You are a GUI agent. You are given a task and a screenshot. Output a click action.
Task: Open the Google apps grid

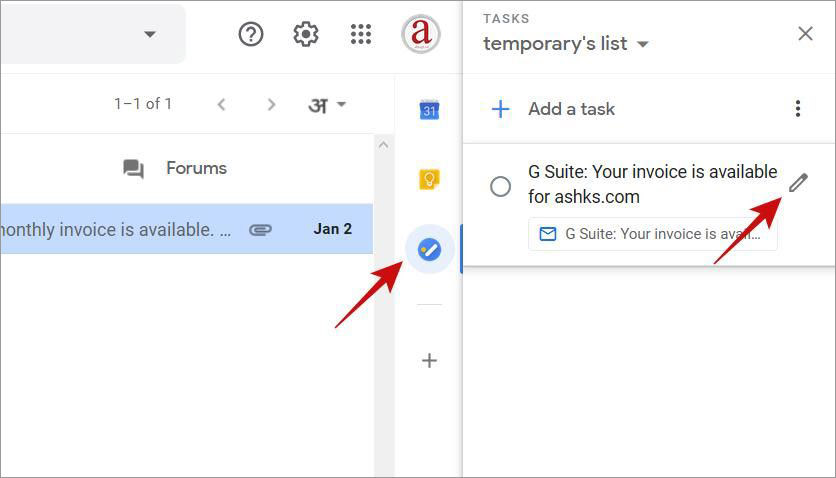click(361, 35)
